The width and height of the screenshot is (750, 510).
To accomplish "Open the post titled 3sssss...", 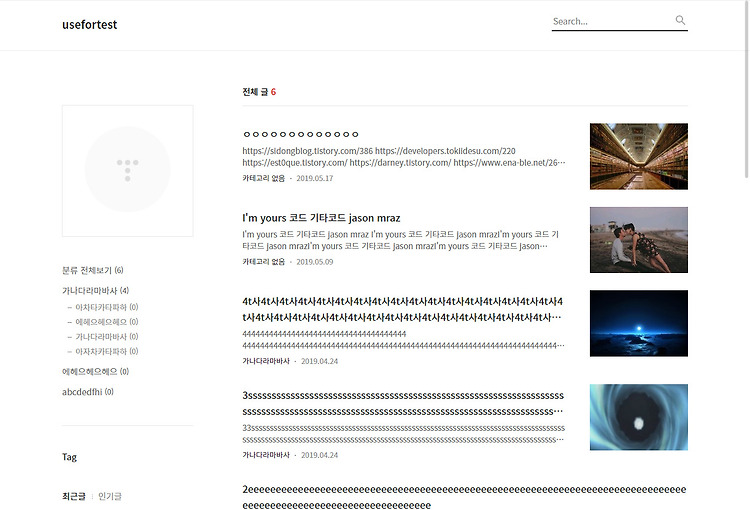I will pyautogui.click(x=403, y=403).
